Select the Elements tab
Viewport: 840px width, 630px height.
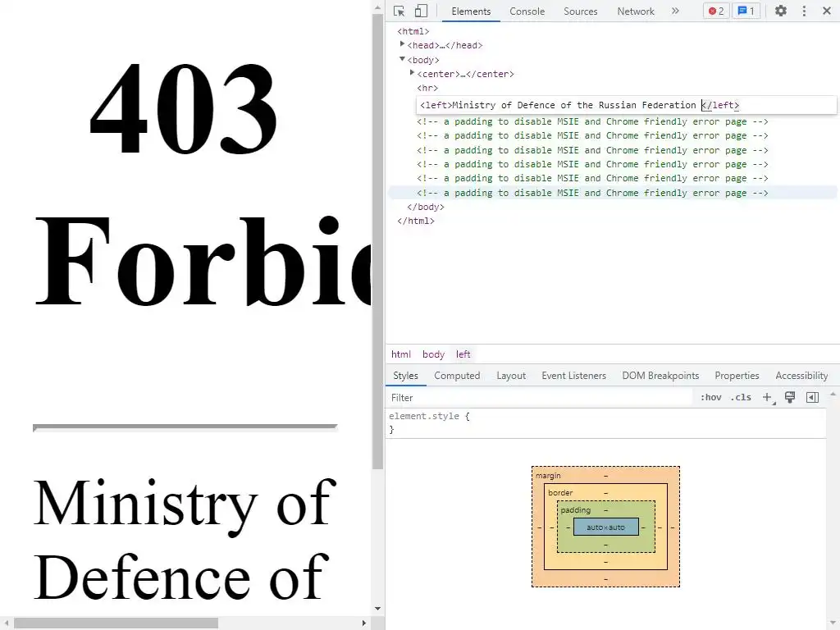[471, 11]
